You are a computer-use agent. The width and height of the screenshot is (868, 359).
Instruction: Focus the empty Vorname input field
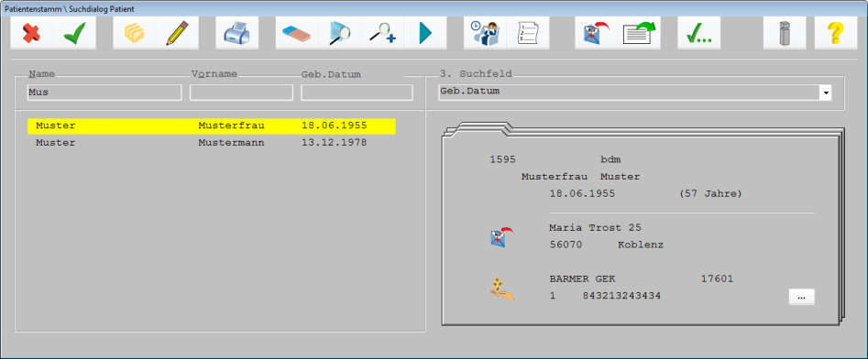pos(241,92)
